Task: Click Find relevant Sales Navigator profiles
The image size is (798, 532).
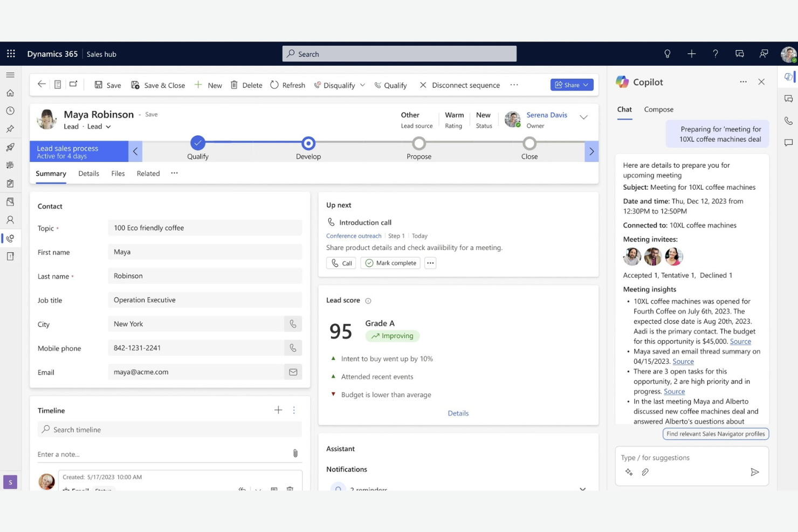Action: tap(716, 434)
